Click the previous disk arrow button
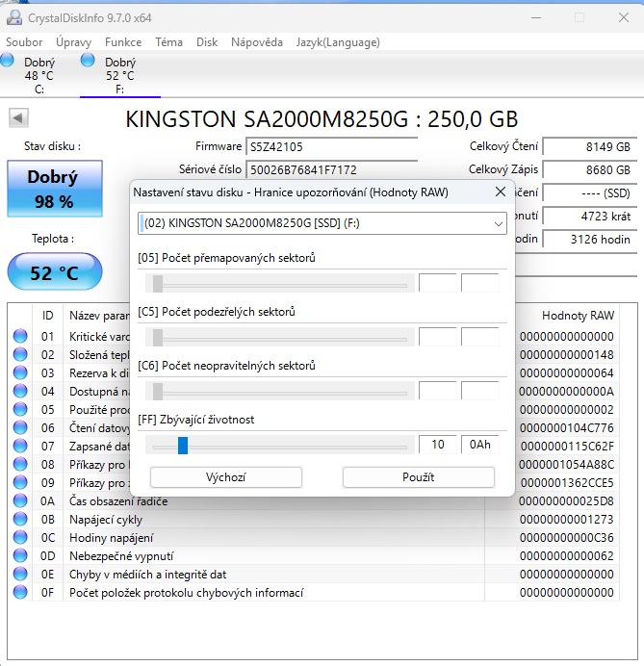 pyautogui.click(x=18, y=117)
